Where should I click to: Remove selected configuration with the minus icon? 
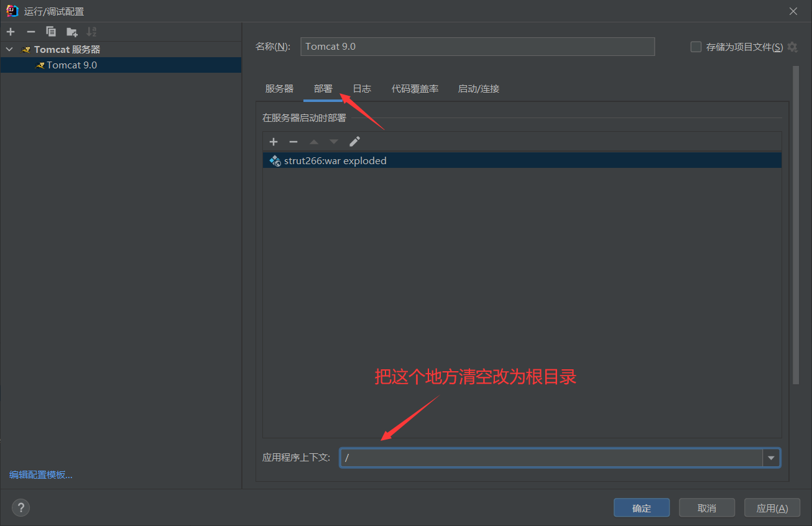tap(31, 32)
